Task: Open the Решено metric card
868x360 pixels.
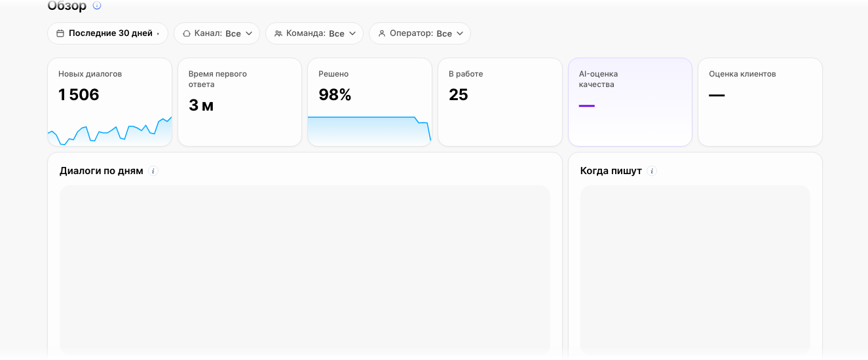Action: coord(369,102)
